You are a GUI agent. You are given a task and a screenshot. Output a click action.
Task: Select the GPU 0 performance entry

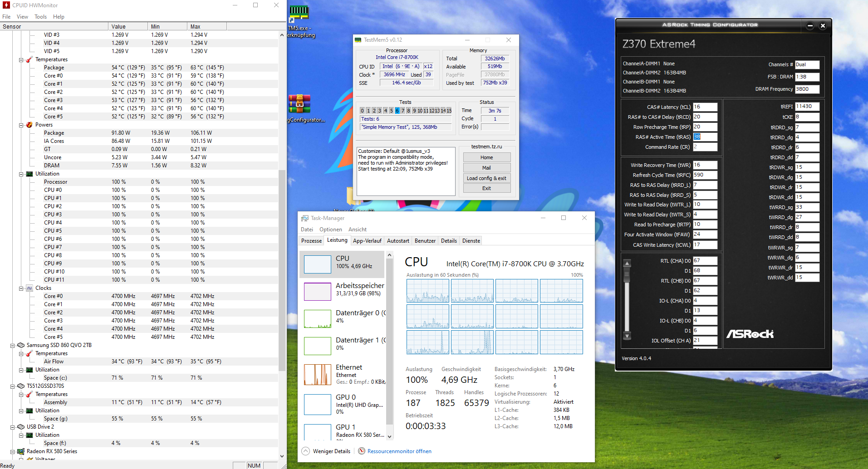click(343, 404)
